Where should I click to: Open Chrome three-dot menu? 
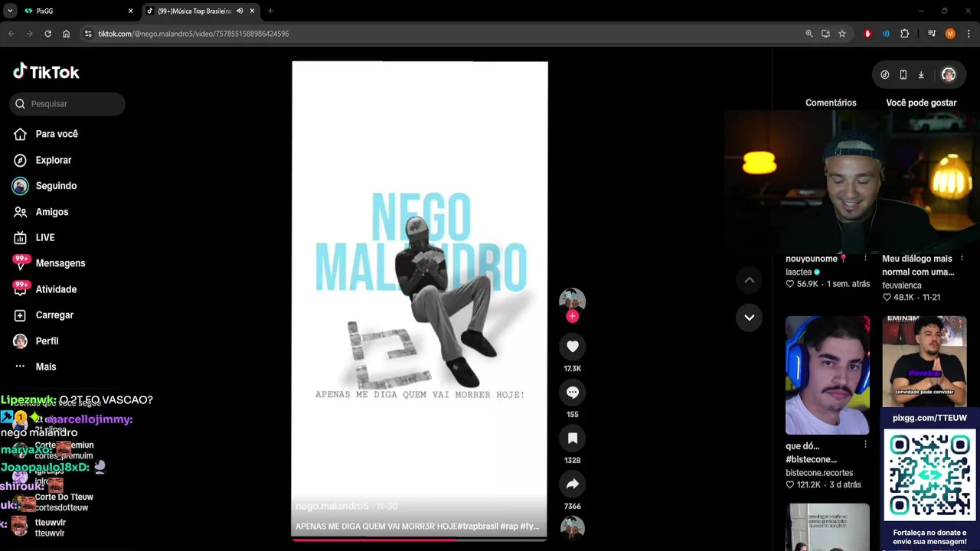(x=969, y=34)
